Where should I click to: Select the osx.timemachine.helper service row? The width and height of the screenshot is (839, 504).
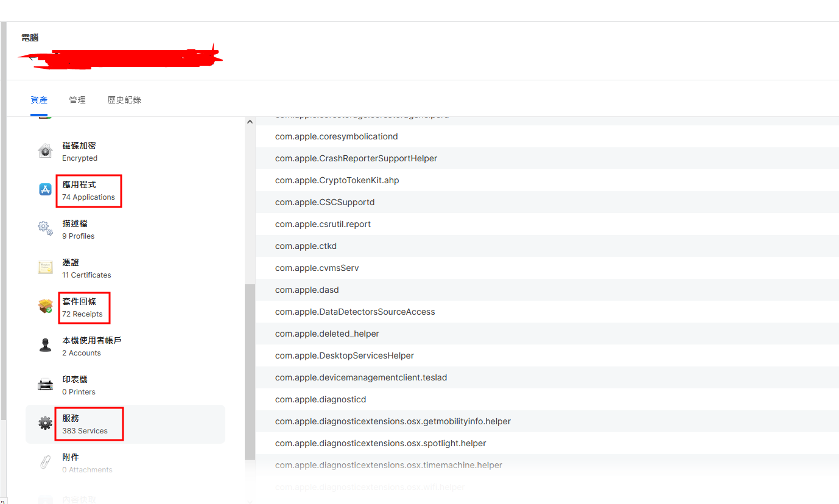(x=547, y=465)
